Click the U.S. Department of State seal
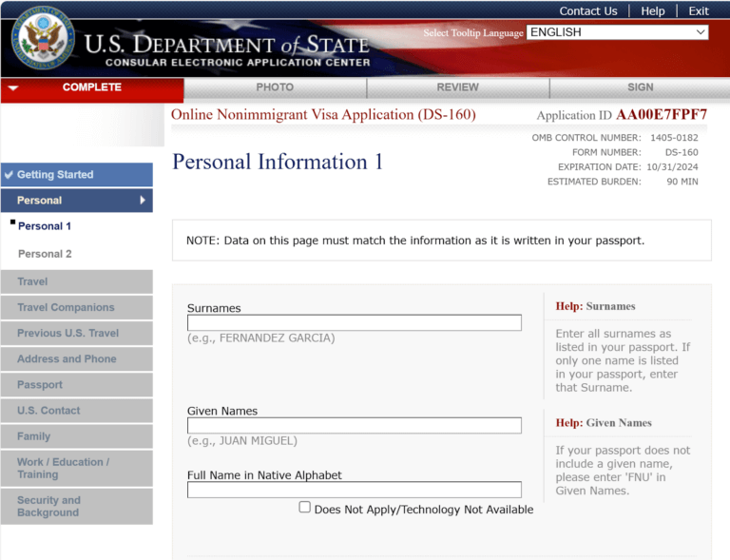This screenshot has height=560, width=730. pyautogui.click(x=43, y=38)
